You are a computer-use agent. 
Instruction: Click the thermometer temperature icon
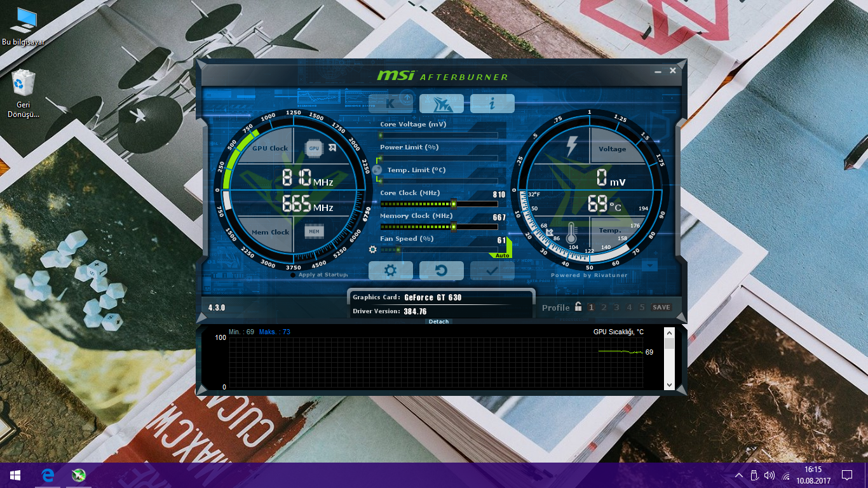pos(571,233)
